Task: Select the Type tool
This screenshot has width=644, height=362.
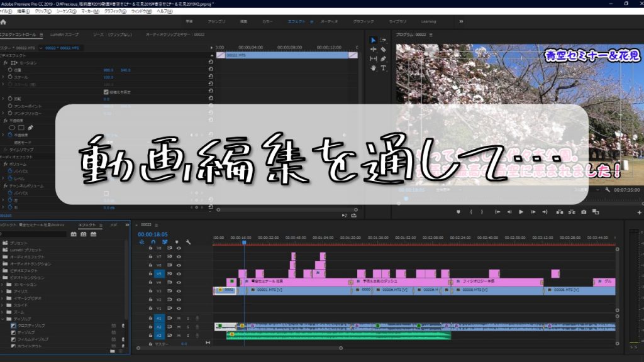Action: point(383,68)
